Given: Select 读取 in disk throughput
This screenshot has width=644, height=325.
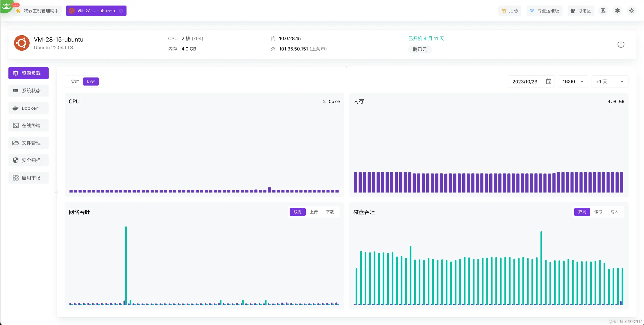Looking at the screenshot, I should coord(598,212).
